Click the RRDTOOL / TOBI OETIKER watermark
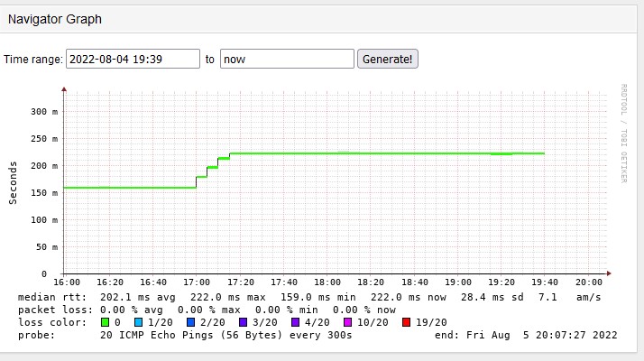Image resolution: width=644 pixels, height=361 pixels. [622, 134]
